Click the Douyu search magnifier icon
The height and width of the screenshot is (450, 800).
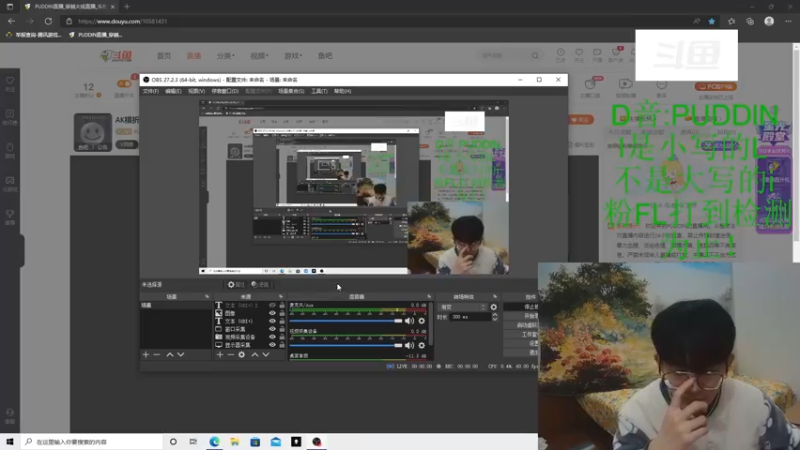point(535,56)
